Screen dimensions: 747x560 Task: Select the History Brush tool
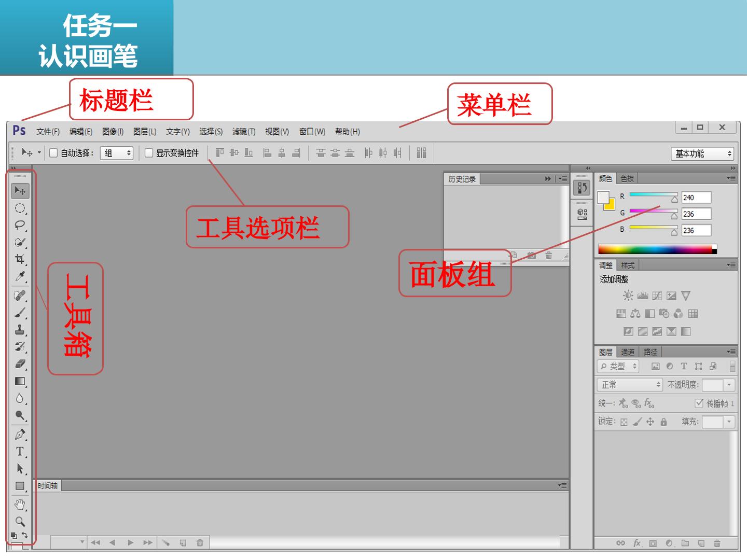tap(20, 347)
